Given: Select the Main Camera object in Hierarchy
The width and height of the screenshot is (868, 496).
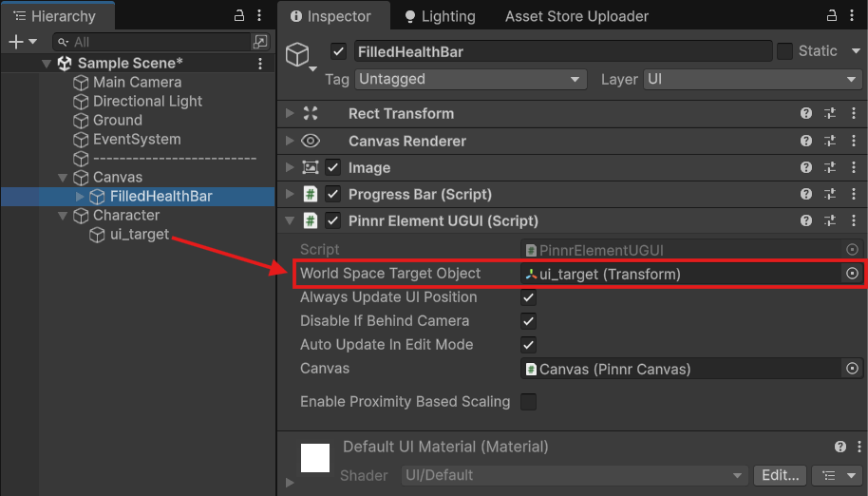Looking at the screenshot, I should (137, 82).
